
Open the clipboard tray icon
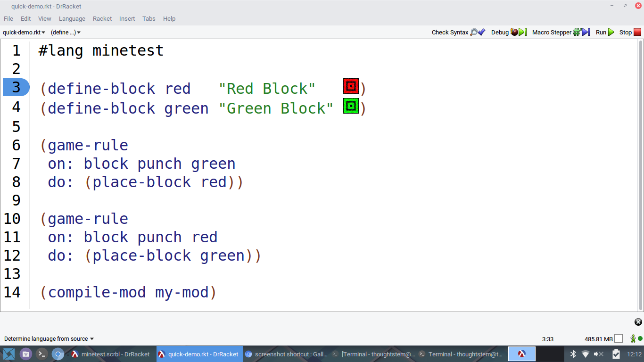coord(616,354)
